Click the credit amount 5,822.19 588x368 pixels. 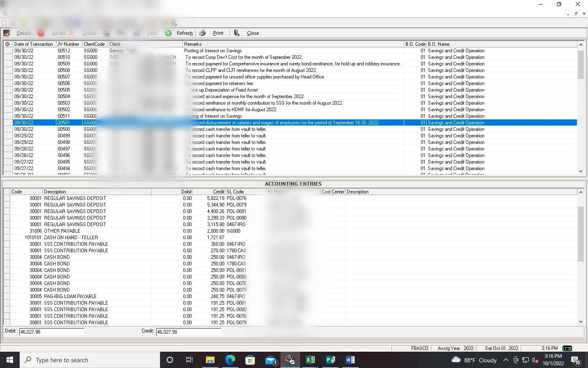(216, 198)
